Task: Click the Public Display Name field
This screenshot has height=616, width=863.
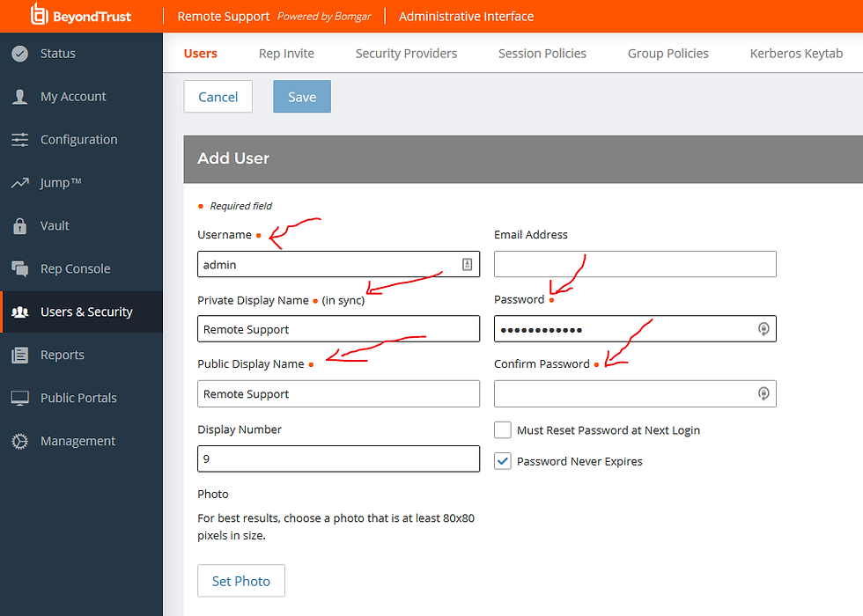Action: [338, 394]
